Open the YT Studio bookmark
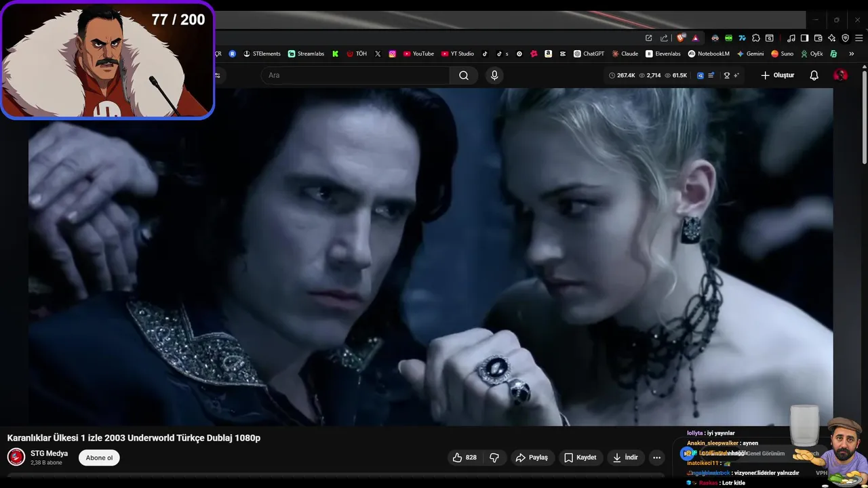This screenshot has width=868, height=488. 458,54
